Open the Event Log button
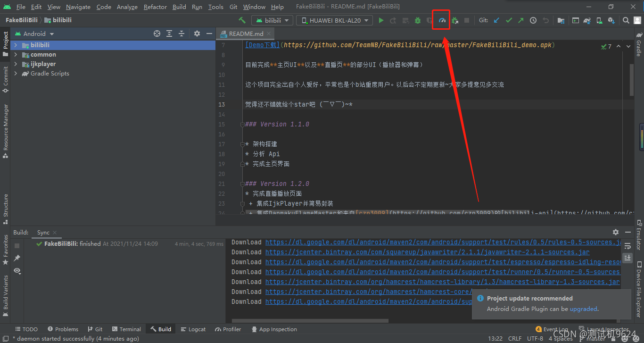This screenshot has height=343, width=644. click(552, 329)
